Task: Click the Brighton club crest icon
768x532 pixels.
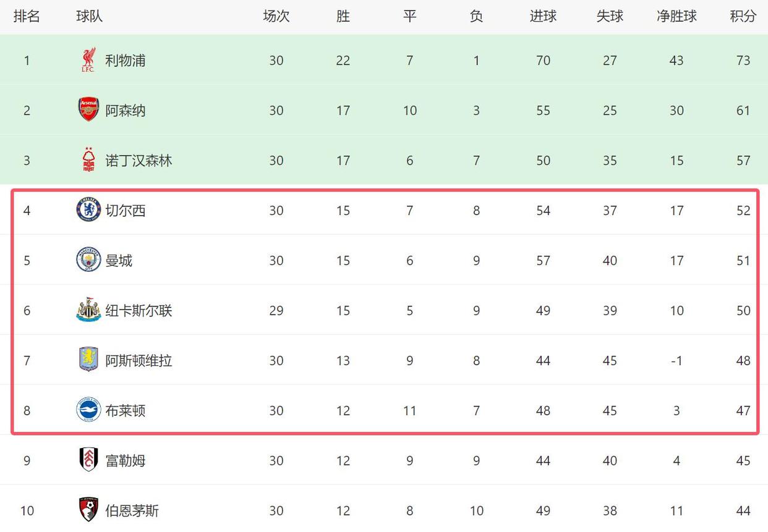Action: pos(88,410)
